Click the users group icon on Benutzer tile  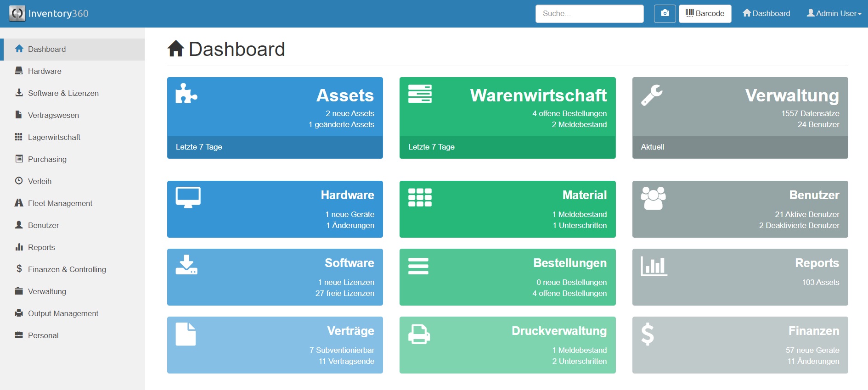653,198
